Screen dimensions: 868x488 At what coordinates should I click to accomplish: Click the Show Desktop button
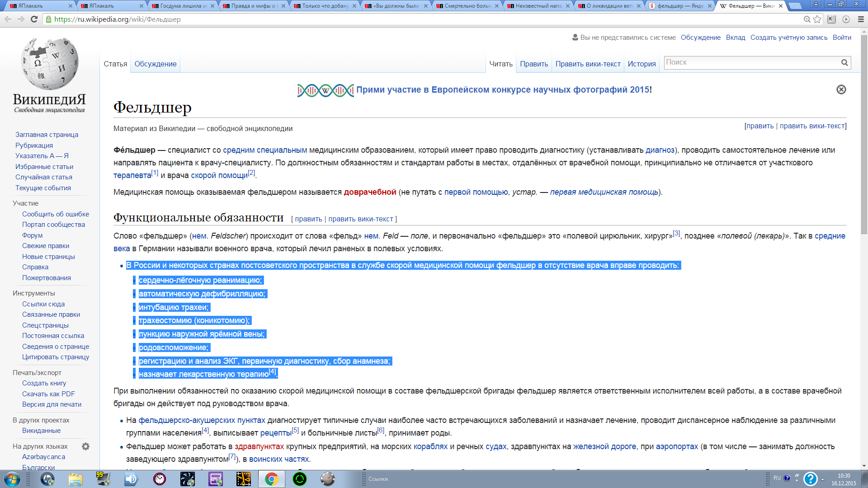865,479
